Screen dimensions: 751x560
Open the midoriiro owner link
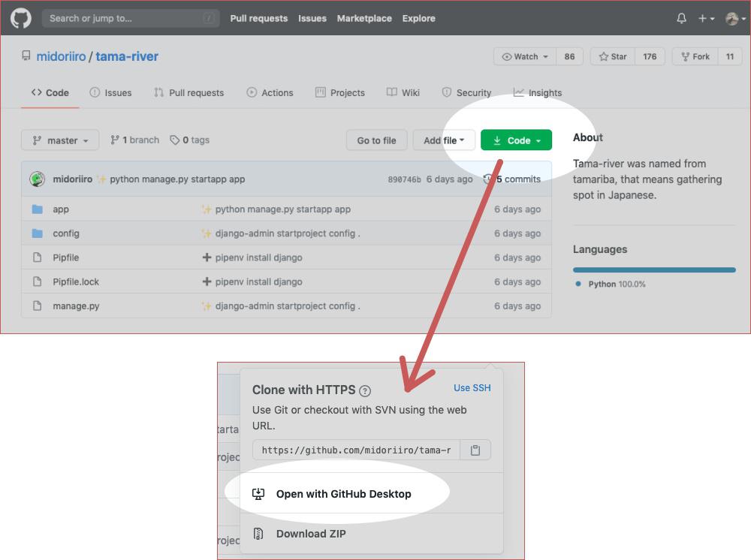coord(61,56)
